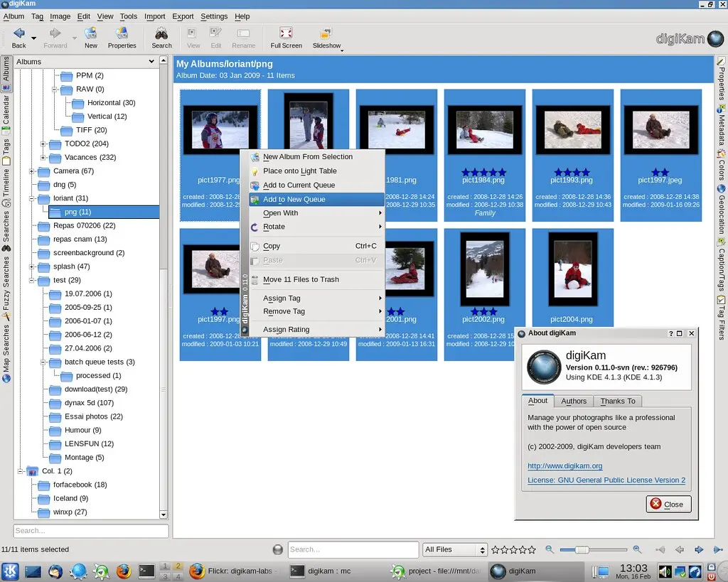Open album Properties from toolbar

[122, 37]
